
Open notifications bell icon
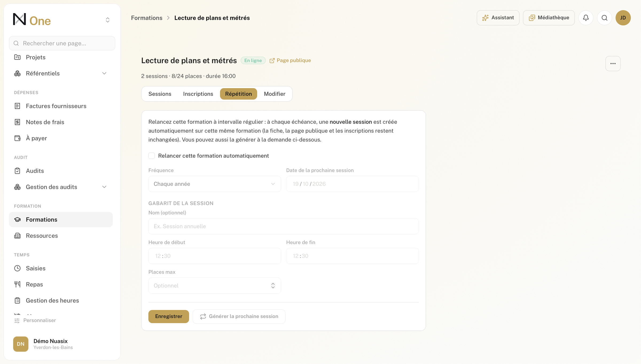coord(586,18)
